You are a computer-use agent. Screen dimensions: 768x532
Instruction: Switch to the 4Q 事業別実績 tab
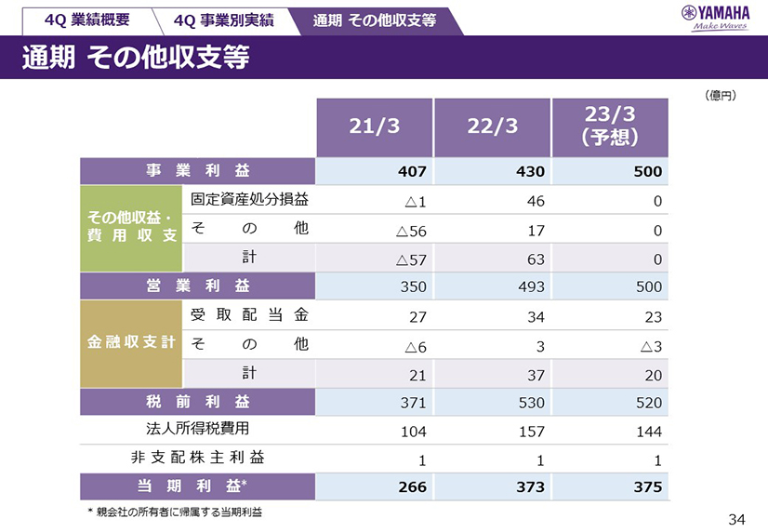click(223, 20)
